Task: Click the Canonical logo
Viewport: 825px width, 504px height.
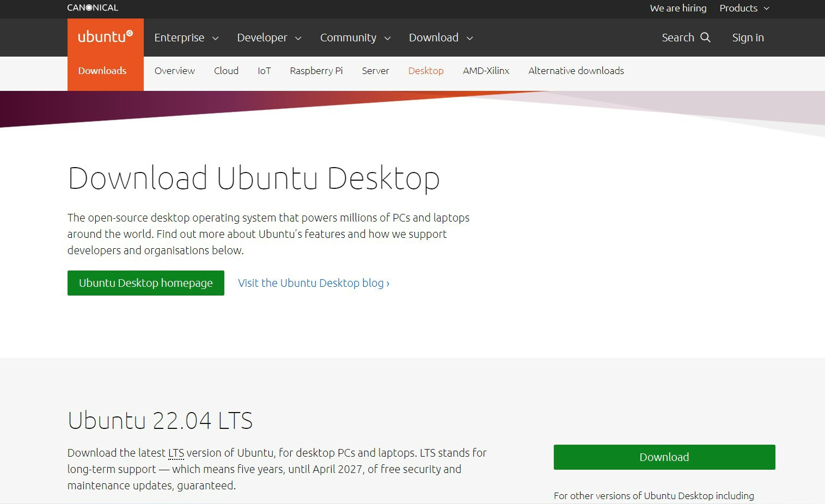Action: [93, 8]
